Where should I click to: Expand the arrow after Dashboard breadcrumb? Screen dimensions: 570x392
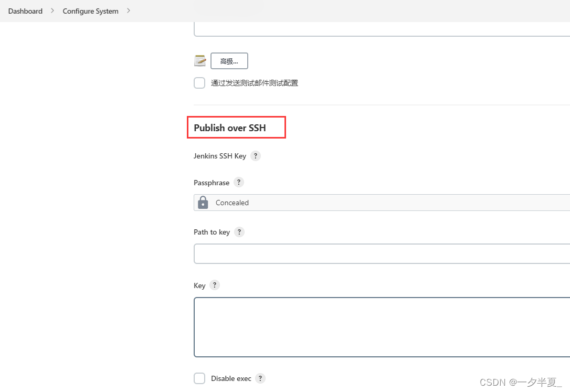pos(52,11)
